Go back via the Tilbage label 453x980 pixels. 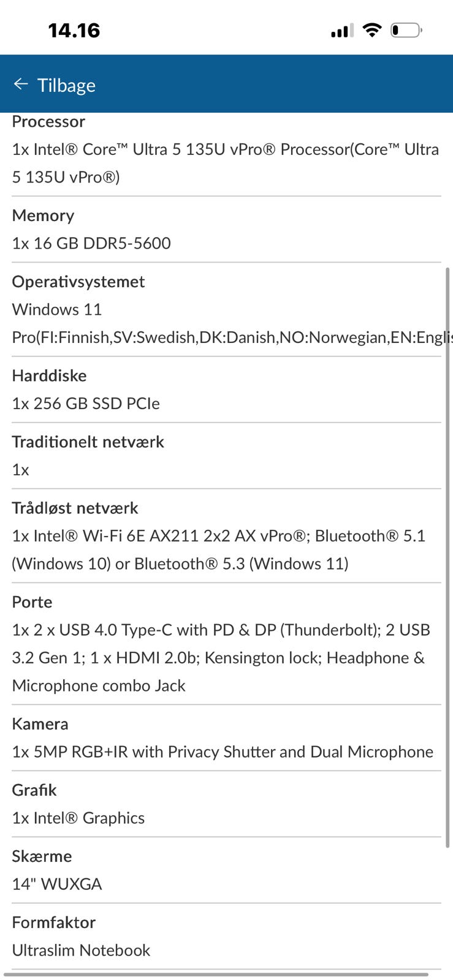point(66,85)
